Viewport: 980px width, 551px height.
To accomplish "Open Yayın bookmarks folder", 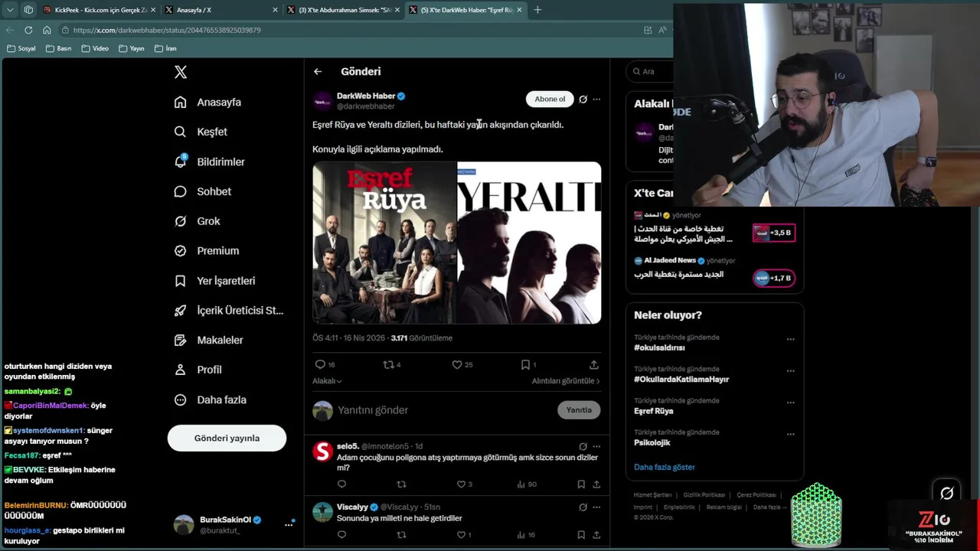I will 131,48.
